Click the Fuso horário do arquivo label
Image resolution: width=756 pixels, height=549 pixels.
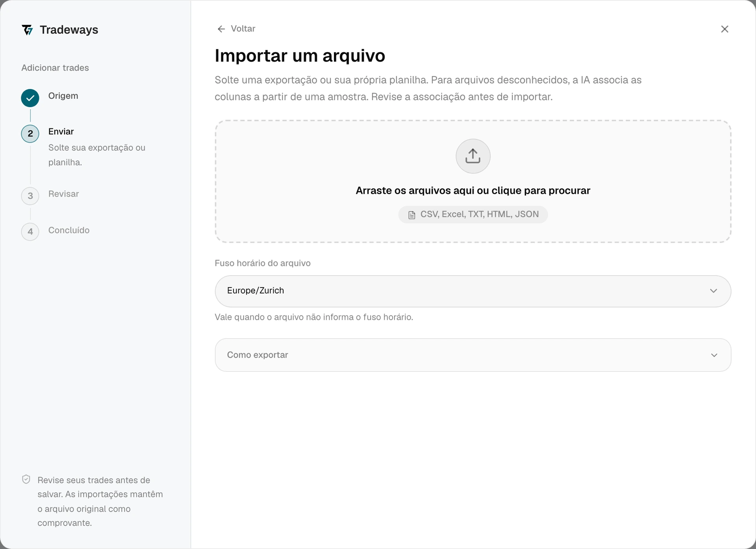coord(263,263)
